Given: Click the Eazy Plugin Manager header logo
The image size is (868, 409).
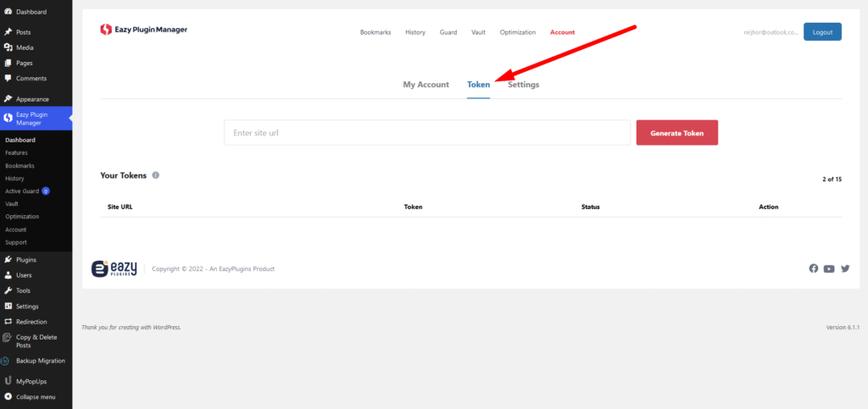Looking at the screenshot, I should pyautogui.click(x=143, y=30).
